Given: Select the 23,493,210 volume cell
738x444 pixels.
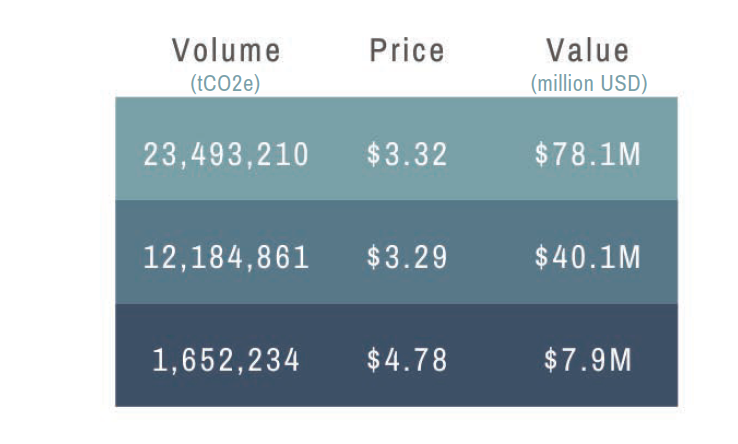Looking at the screenshot, I should [226, 155].
